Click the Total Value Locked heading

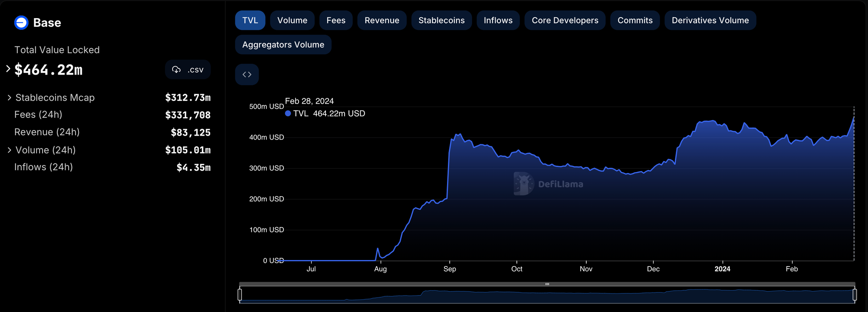click(57, 50)
